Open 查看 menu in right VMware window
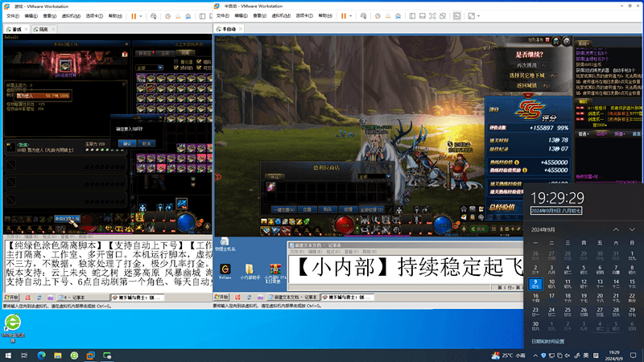 259,16
